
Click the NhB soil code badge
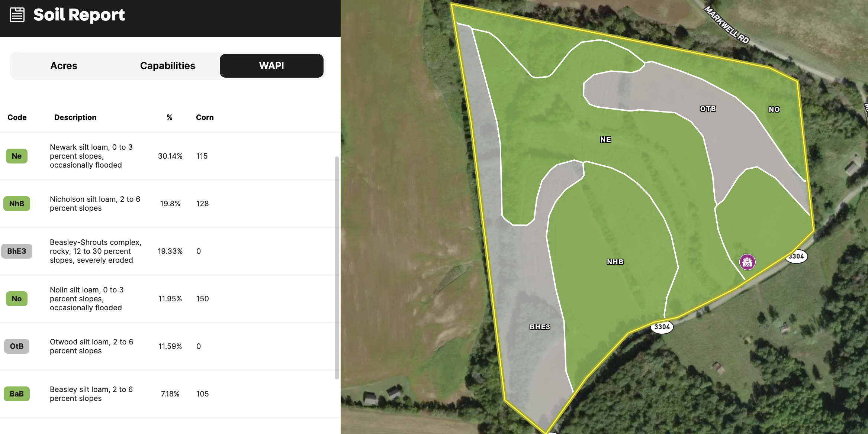point(17,204)
